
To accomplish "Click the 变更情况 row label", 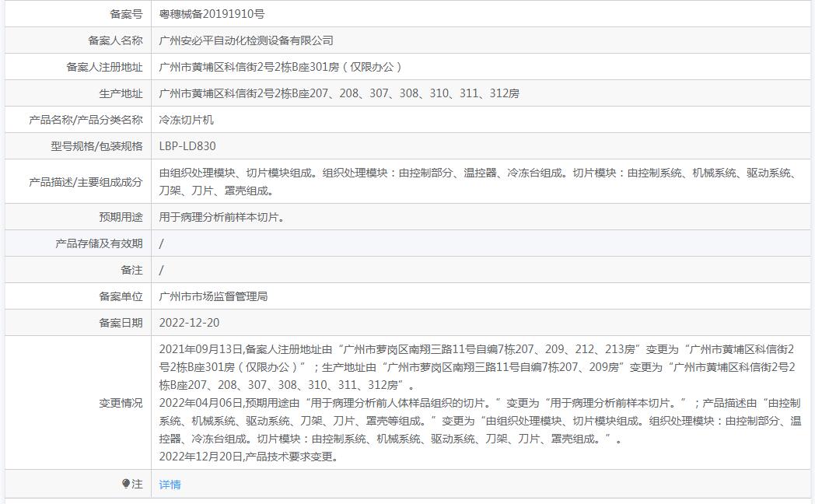I will point(121,403).
